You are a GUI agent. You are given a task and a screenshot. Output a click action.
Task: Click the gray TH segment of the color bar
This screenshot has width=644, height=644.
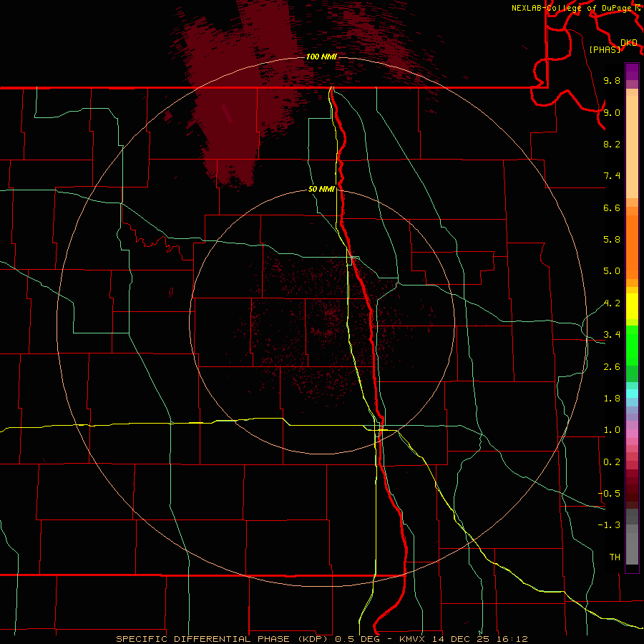(632, 548)
